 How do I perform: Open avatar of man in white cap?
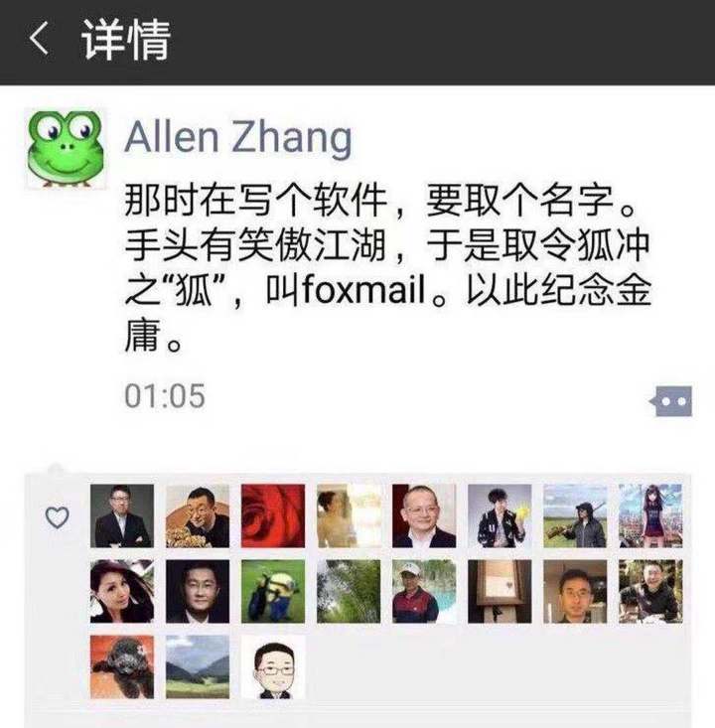(x=424, y=592)
